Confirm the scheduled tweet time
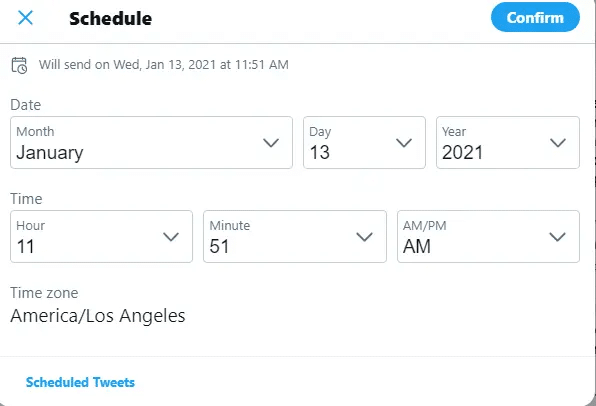This screenshot has width=596, height=406. click(535, 17)
